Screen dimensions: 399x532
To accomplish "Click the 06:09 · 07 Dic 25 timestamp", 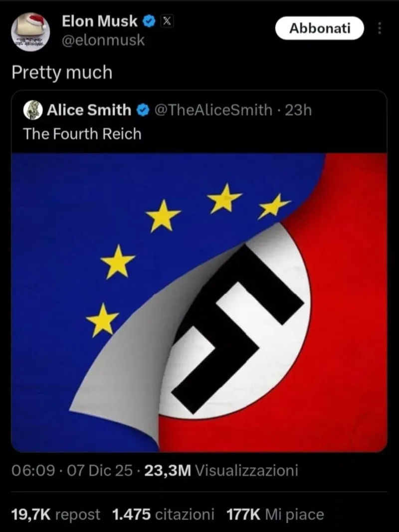I will 72,471.
